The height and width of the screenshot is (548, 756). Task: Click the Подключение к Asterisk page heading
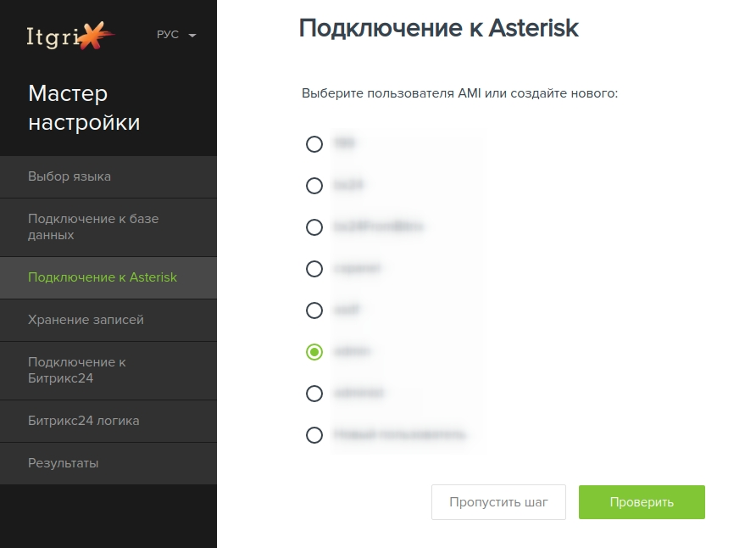438,28
